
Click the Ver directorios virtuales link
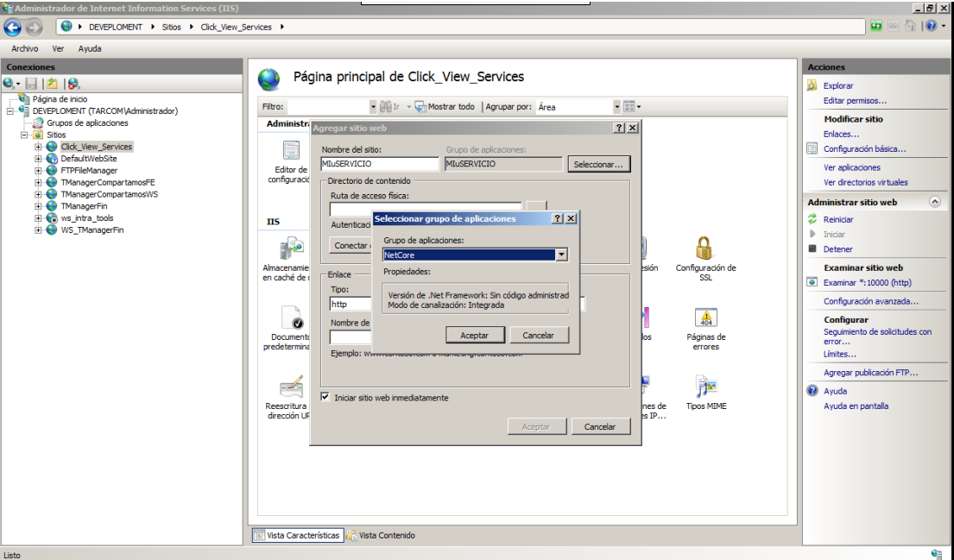pyautogui.click(x=865, y=182)
